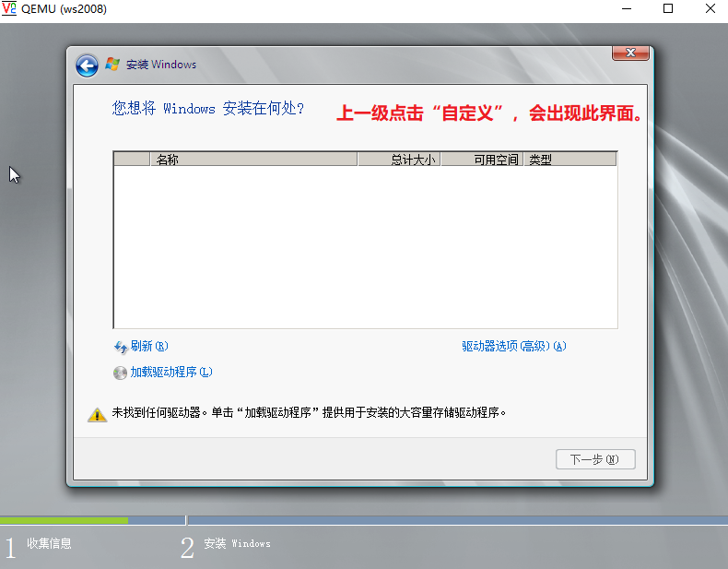Click the green installation progress bar
The image size is (728, 569).
click(65, 521)
